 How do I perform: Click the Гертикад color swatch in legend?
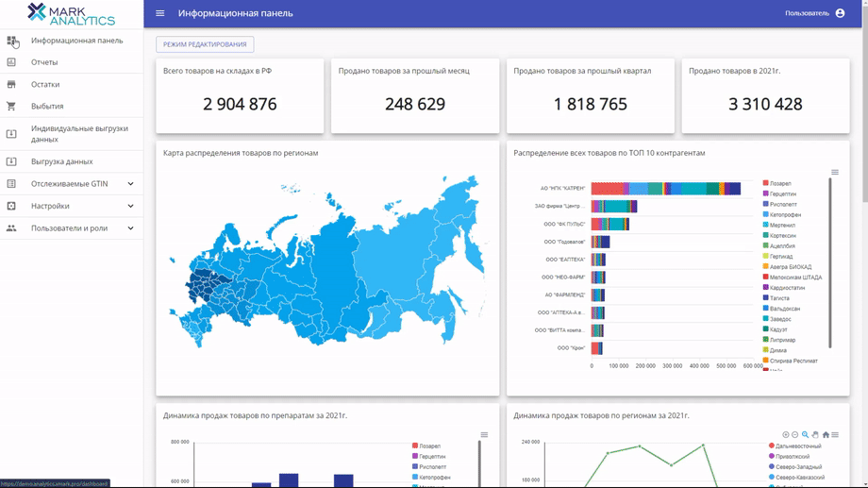click(x=765, y=256)
